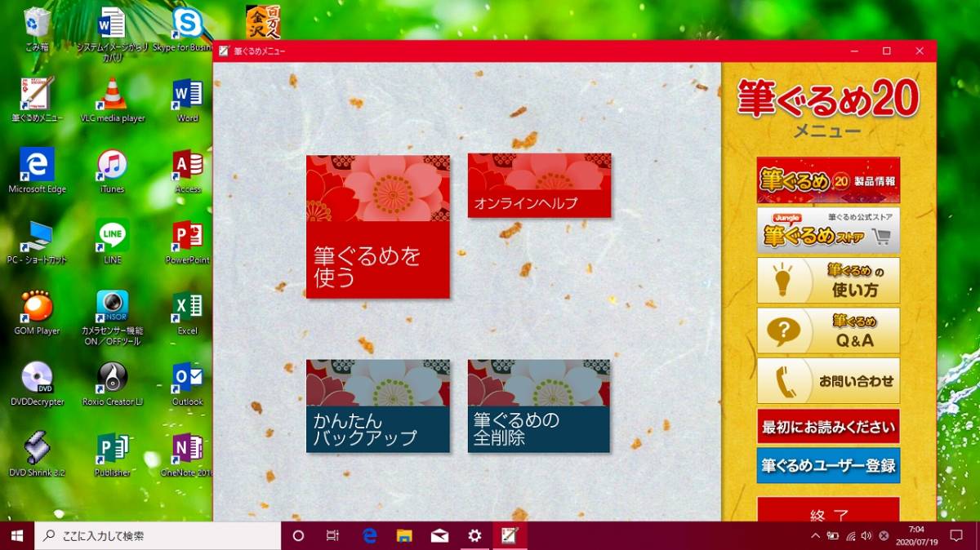Viewport: 980px width, 550px height.
Task: Open the network Wi-Fi tray icon
Action: (x=850, y=536)
